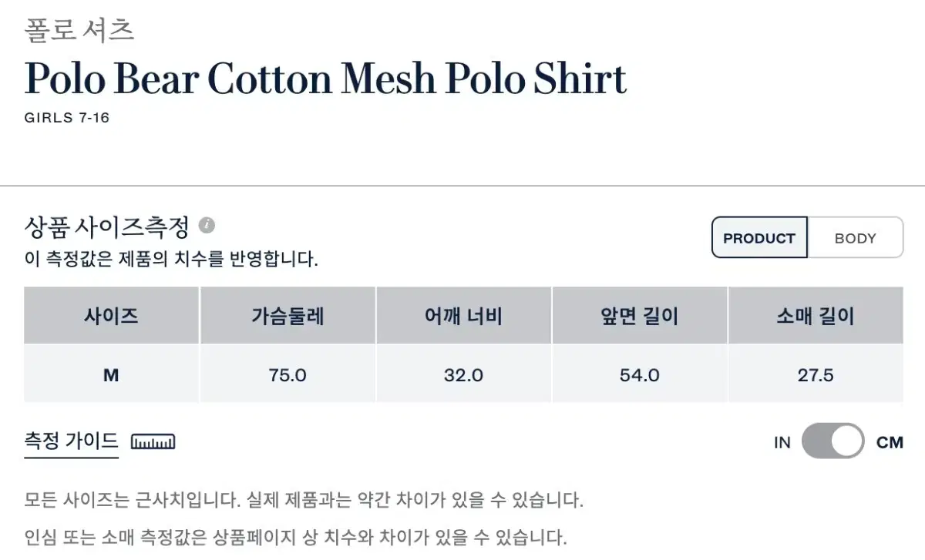This screenshot has width=925, height=560.
Task: Open the 측정 가이드 link
Action: click(x=72, y=441)
